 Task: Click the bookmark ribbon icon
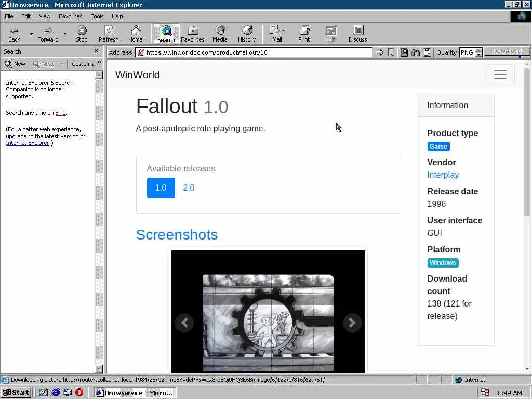391,52
